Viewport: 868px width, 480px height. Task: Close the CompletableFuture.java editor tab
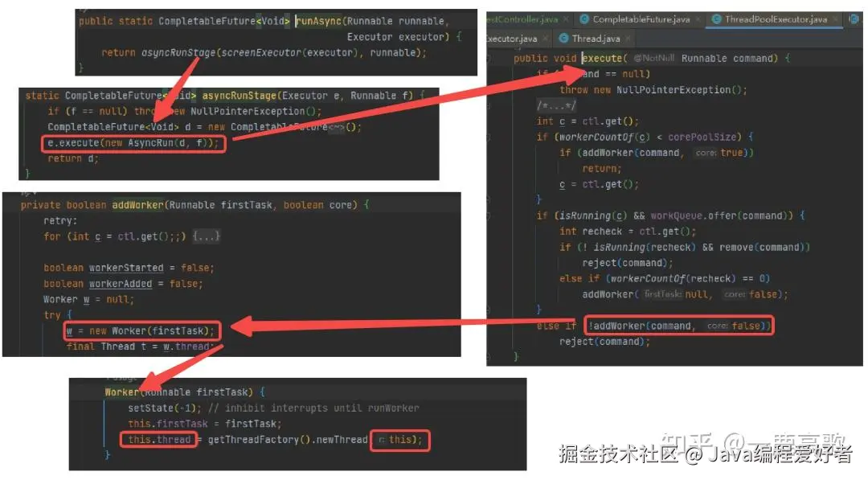click(698, 19)
